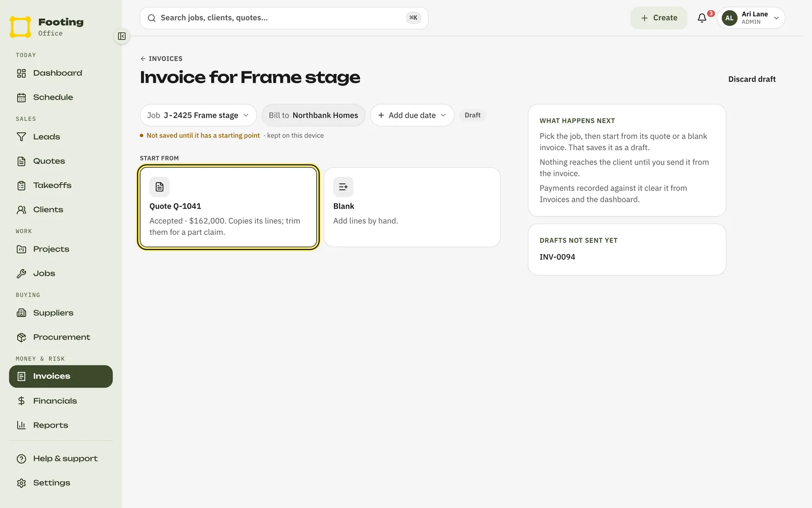Go back to INVOICES breadcrumb link
The image size is (812, 508).
pyautogui.click(x=161, y=59)
